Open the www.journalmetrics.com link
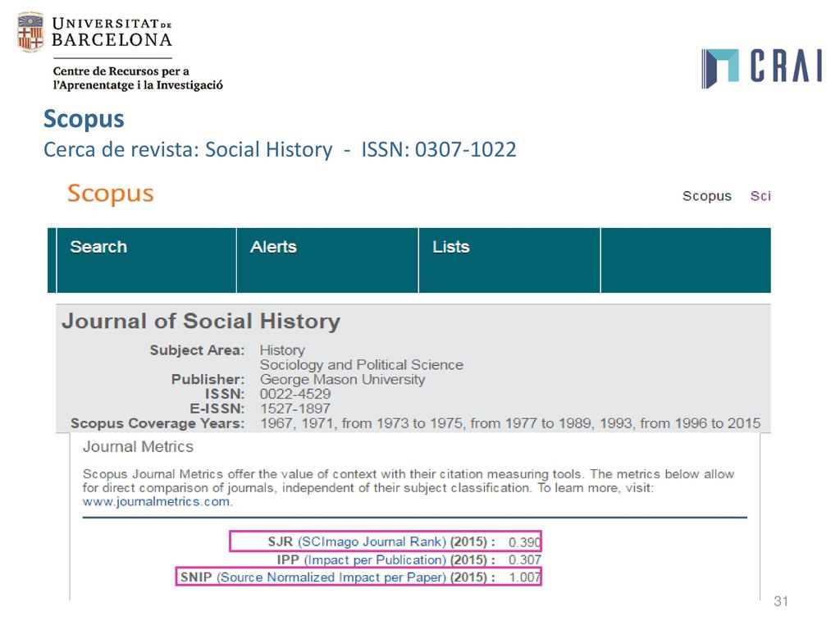Viewport: 840px width, 630px height. tap(157, 502)
